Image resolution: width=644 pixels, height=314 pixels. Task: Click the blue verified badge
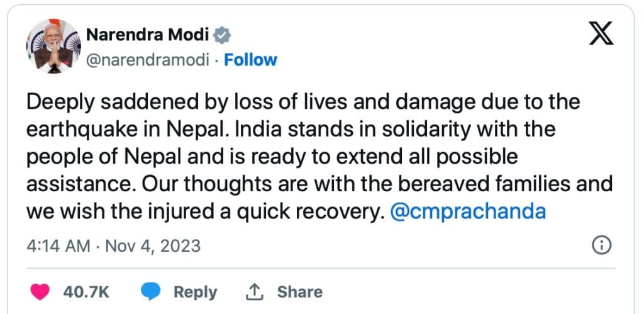tap(221, 36)
